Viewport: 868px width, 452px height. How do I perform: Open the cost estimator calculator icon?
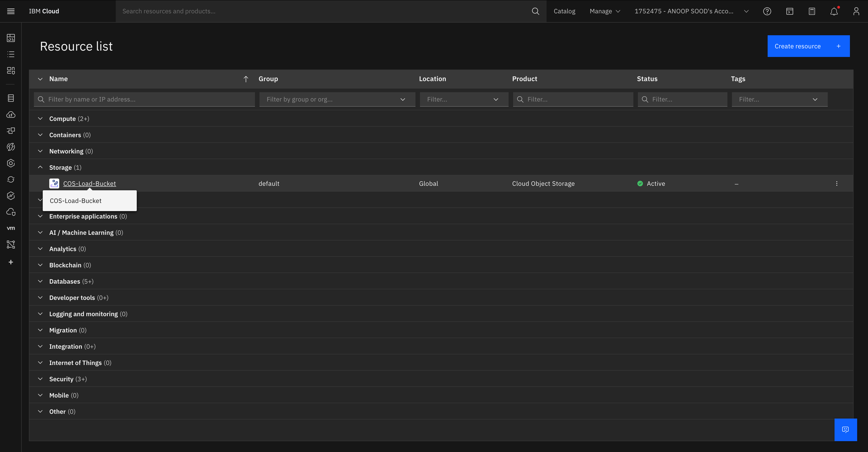tap(812, 11)
